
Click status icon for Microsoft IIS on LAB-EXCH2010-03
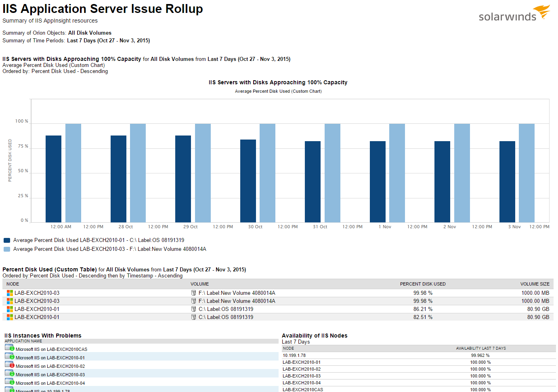(9, 373)
